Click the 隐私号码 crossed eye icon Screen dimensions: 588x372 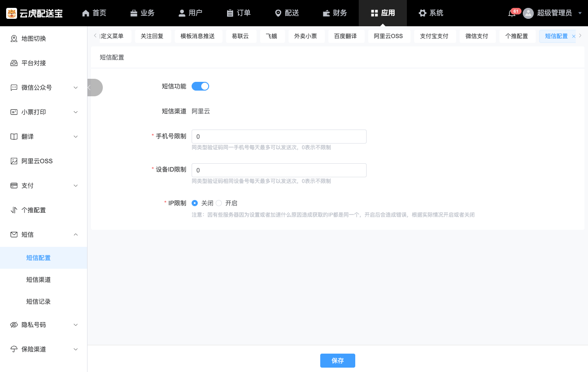pyautogui.click(x=14, y=325)
